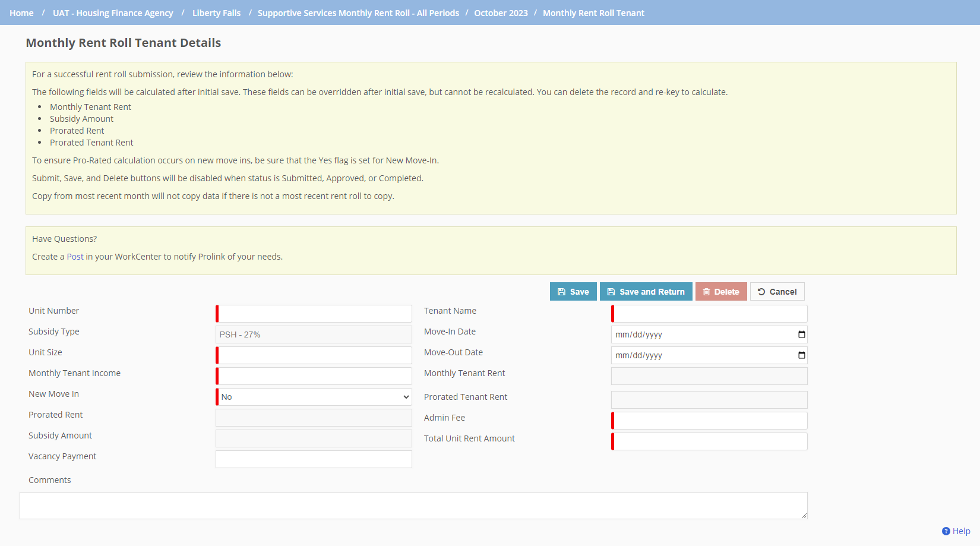Click the red Delete button

pos(721,292)
